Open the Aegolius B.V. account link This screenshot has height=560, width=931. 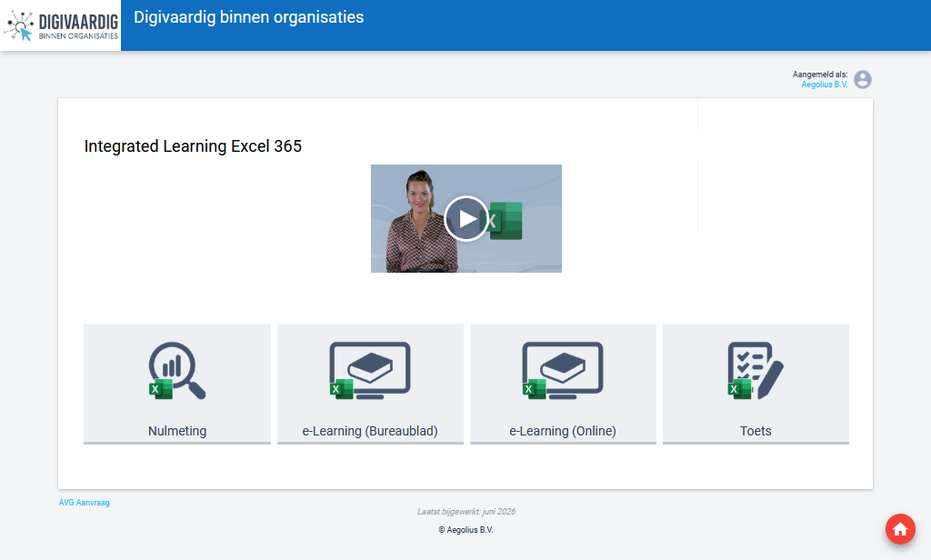(x=824, y=85)
